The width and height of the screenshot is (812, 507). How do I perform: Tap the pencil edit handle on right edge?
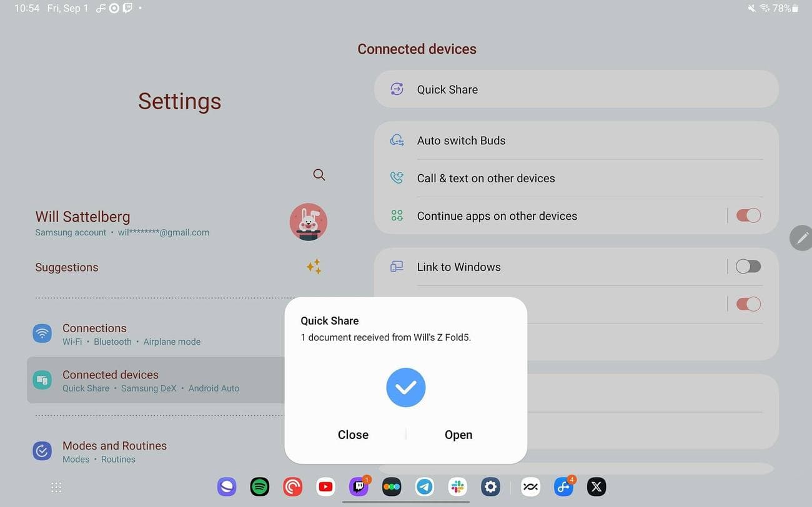(x=801, y=238)
